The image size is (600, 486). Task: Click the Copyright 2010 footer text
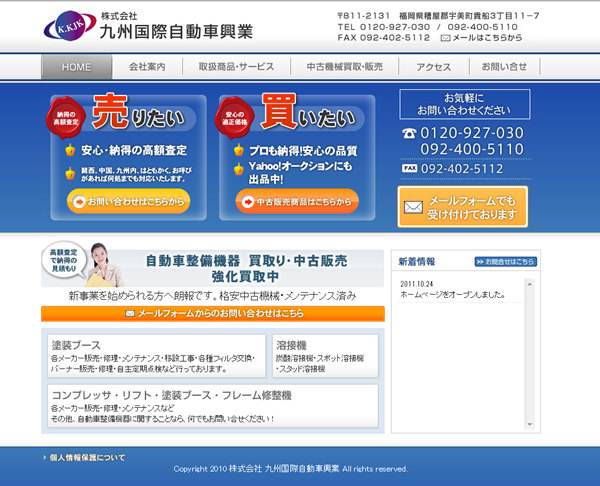tap(290, 469)
